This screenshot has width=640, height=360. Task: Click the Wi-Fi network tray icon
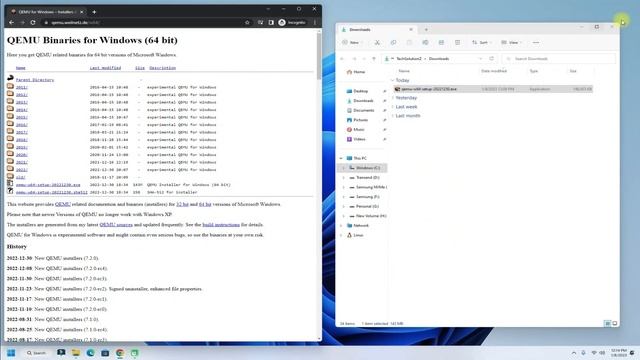594,353
